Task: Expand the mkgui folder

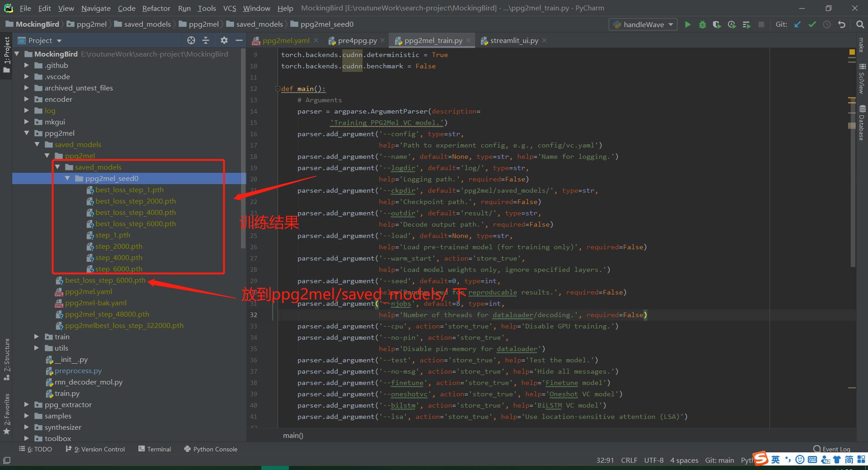Action: pyautogui.click(x=26, y=122)
